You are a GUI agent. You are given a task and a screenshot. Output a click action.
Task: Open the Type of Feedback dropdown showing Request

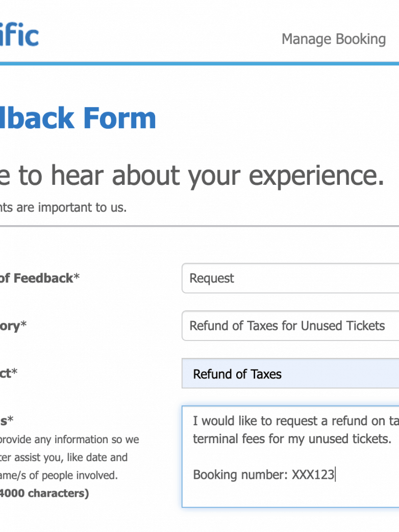pos(290,278)
